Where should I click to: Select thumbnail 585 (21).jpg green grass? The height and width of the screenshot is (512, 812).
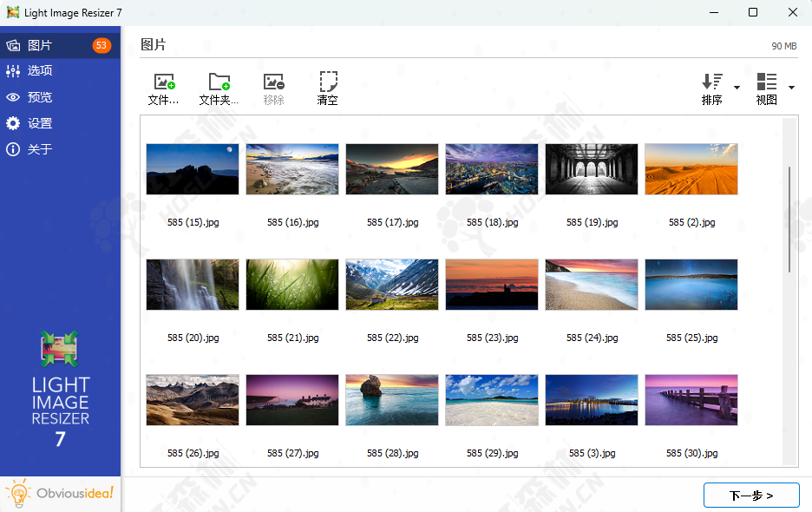point(292,285)
